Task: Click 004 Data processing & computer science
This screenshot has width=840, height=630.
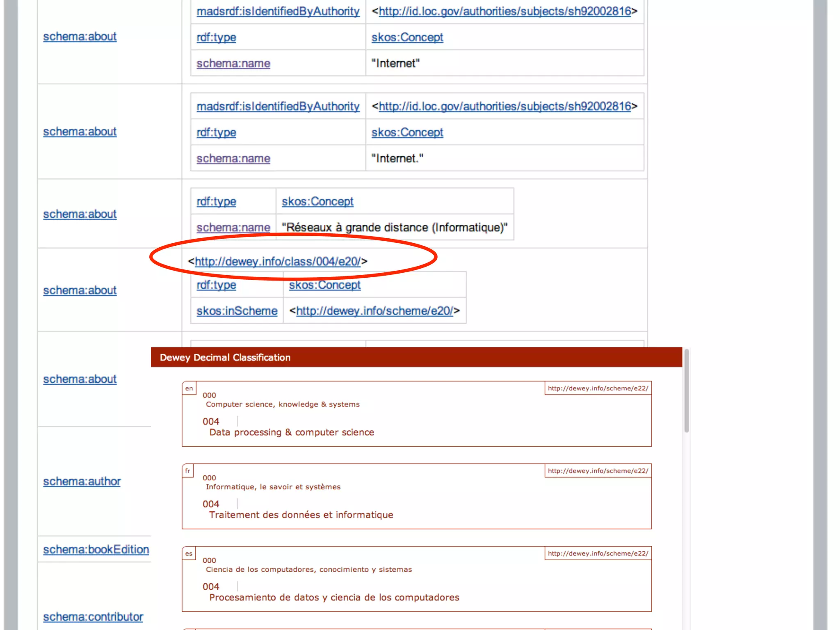Action: click(291, 432)
